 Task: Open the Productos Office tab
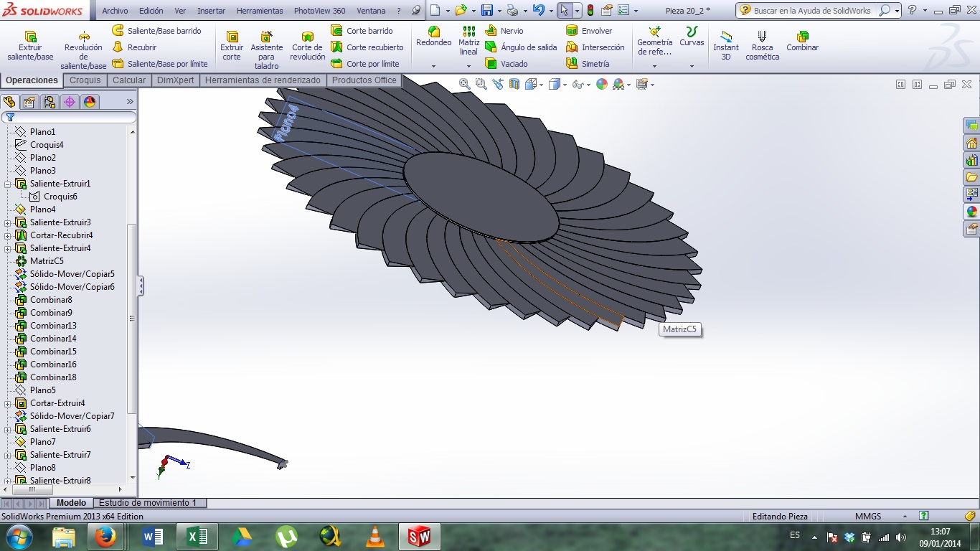click(364, 80)
